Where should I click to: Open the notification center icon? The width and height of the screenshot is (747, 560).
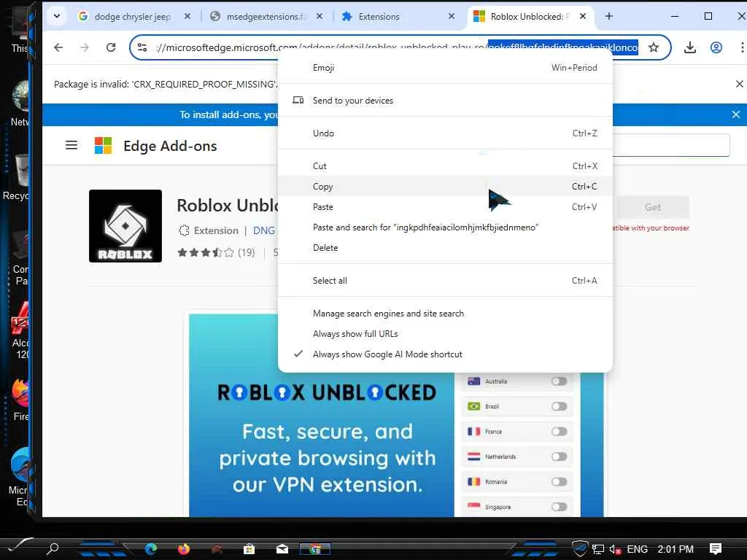[x=716, y=549]
